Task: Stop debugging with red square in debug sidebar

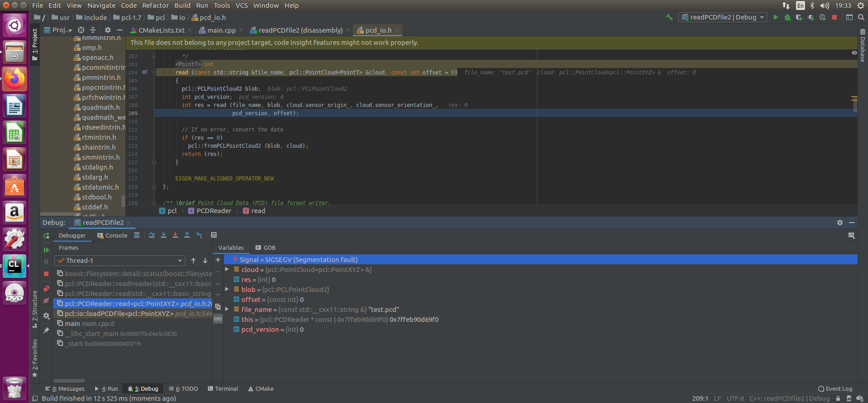Action: (46, 274)
